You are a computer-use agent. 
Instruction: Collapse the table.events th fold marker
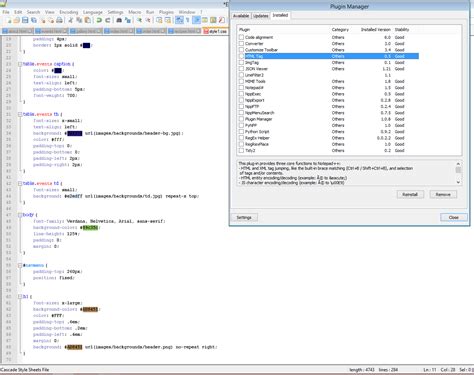click(x=20, y=114)
